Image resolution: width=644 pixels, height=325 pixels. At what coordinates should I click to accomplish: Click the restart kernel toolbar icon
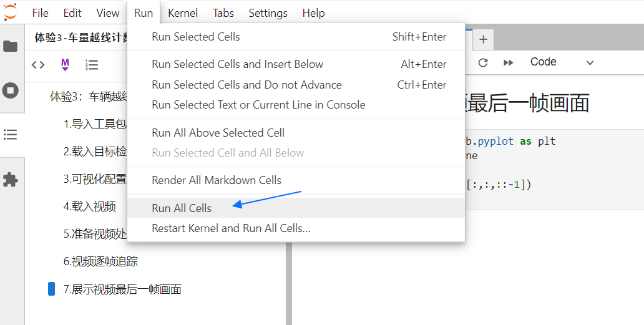coord(482,62)
